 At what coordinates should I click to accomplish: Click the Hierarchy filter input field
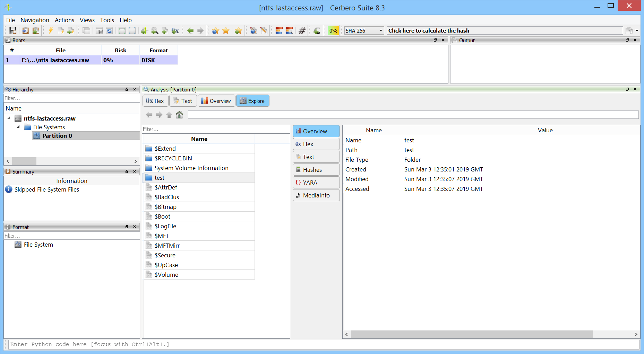click(x=72, y=98)
